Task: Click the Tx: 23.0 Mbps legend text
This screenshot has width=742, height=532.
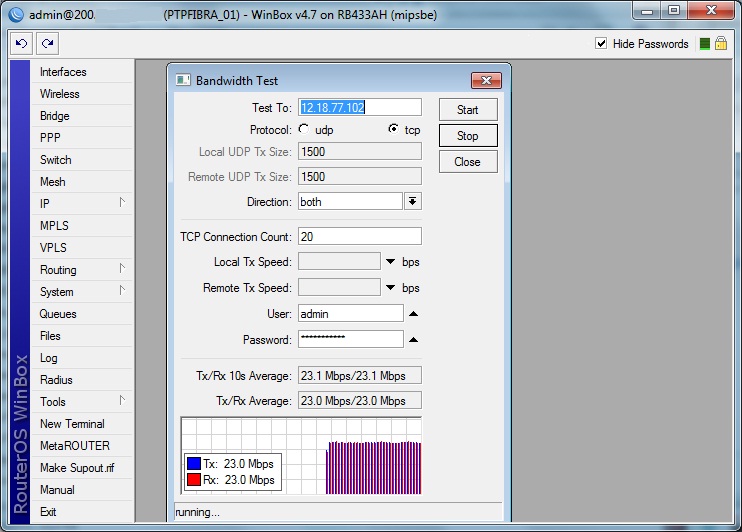Action: (x=238, y=463)
